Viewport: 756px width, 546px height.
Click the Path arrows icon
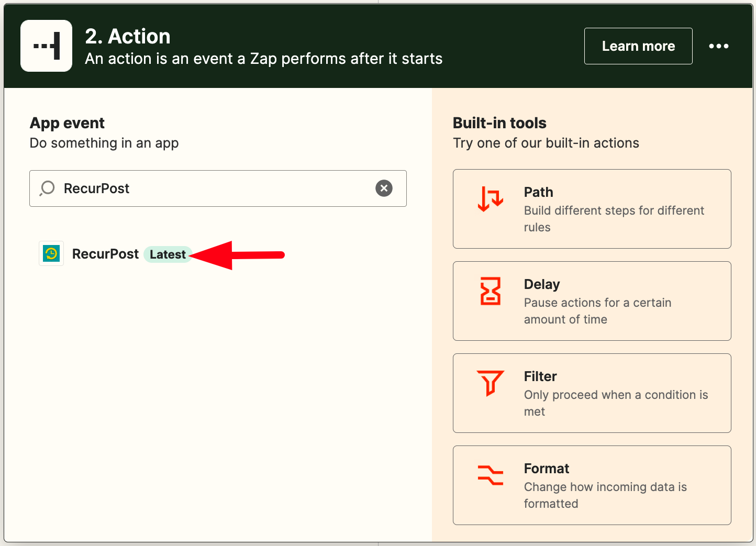coord(491,199)
